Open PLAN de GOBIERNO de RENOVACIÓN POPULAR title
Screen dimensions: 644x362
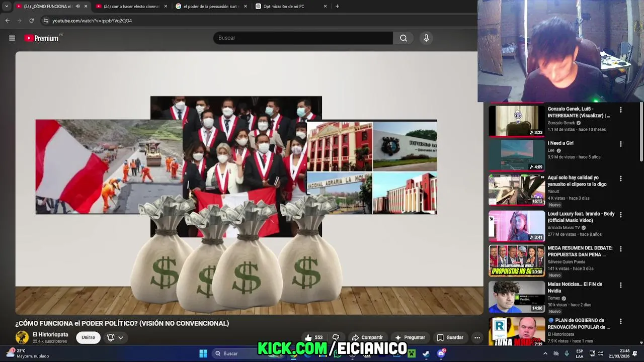coord(579,324)
